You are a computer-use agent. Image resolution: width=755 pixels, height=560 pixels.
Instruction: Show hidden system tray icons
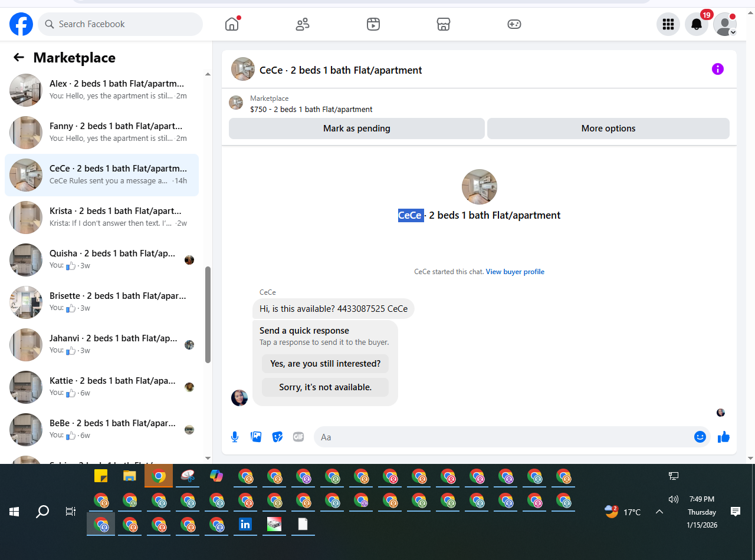click(659, 512)
